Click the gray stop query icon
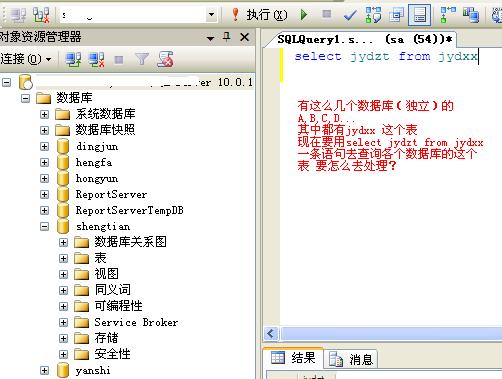502x379 pixels. [x=327, y=14]
